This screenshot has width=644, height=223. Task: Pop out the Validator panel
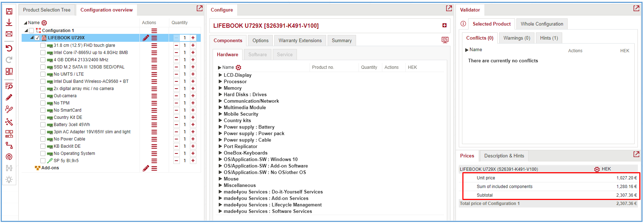(x=636, y=8)
